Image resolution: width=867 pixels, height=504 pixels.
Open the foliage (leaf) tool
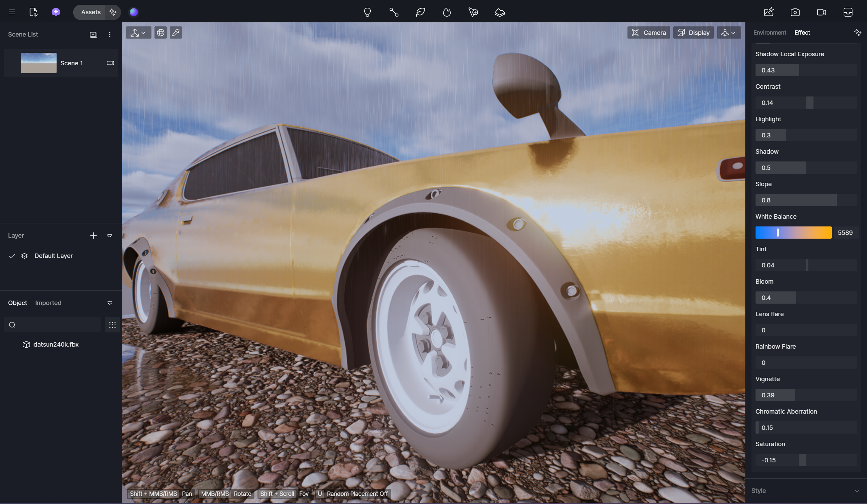420,13
